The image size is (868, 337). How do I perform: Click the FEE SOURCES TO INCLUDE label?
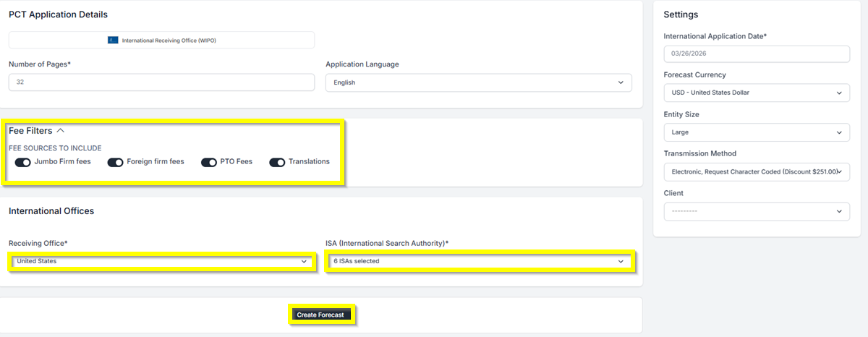[x=55, y=148]
